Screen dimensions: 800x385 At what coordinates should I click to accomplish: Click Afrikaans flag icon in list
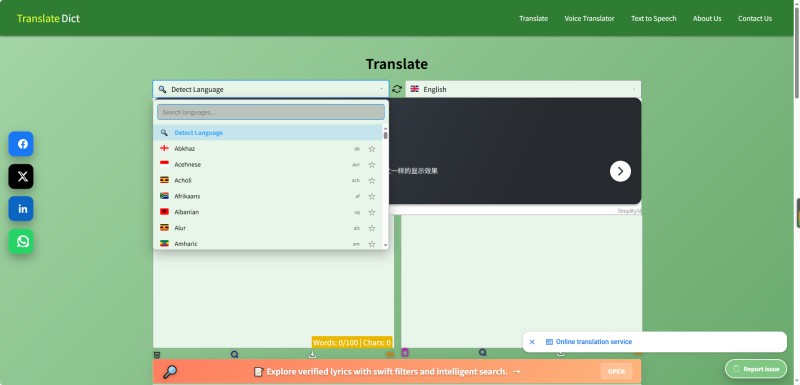pos(164,196)
